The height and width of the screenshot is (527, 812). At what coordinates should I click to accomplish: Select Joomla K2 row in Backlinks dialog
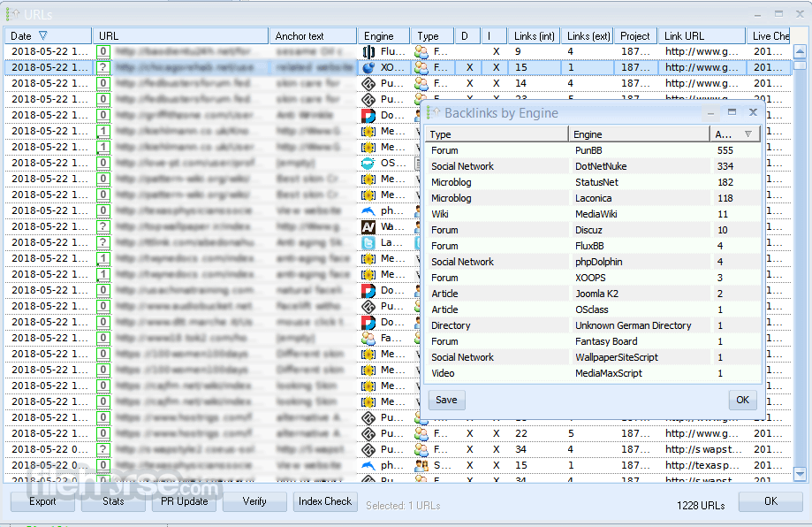(x=593, y=294)
